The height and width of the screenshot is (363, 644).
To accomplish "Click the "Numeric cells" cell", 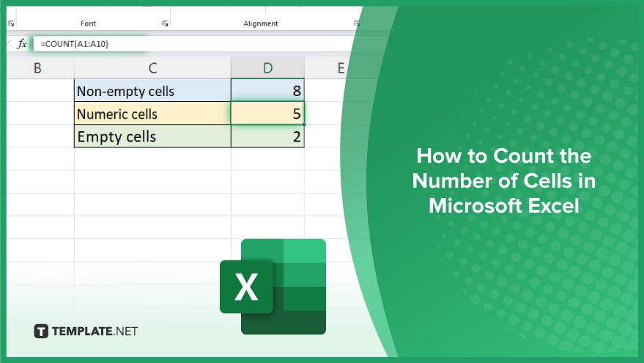I will [x=152, y=113].
